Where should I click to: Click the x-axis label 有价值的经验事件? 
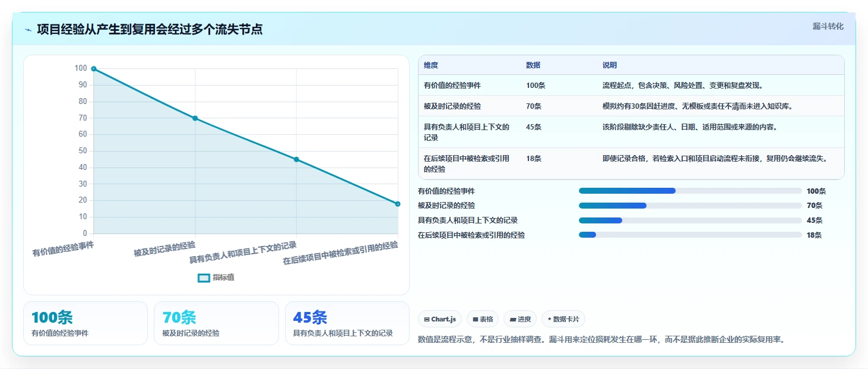pos(63,248)
